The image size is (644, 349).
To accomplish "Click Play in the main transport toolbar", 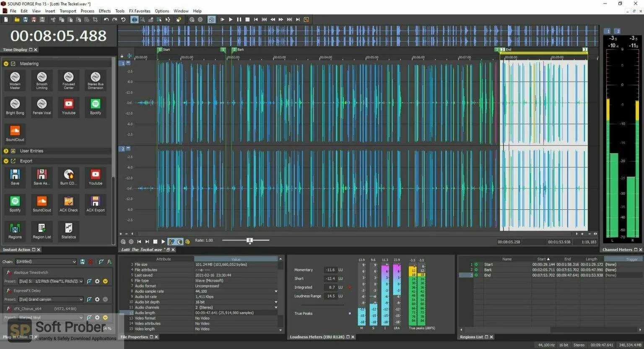I will 231,20.
